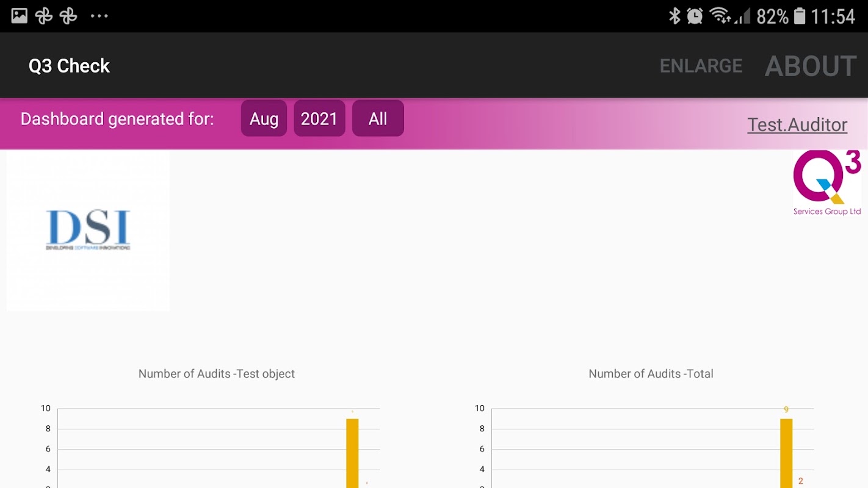This screenshot has height=488, width=868.
Task: Open the 2021 year selector
Action: (x=319, y=118)
